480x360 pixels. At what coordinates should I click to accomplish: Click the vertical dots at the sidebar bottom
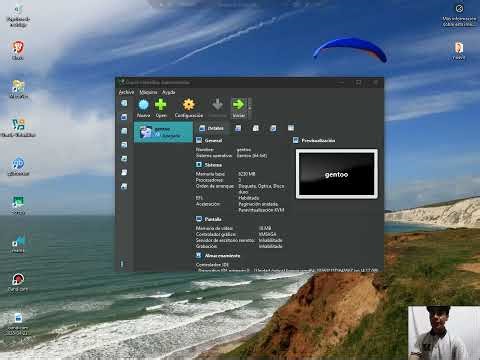point(122,264)
